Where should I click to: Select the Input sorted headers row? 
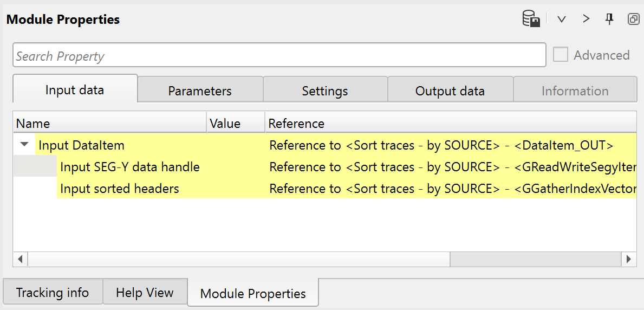(119, 189)
